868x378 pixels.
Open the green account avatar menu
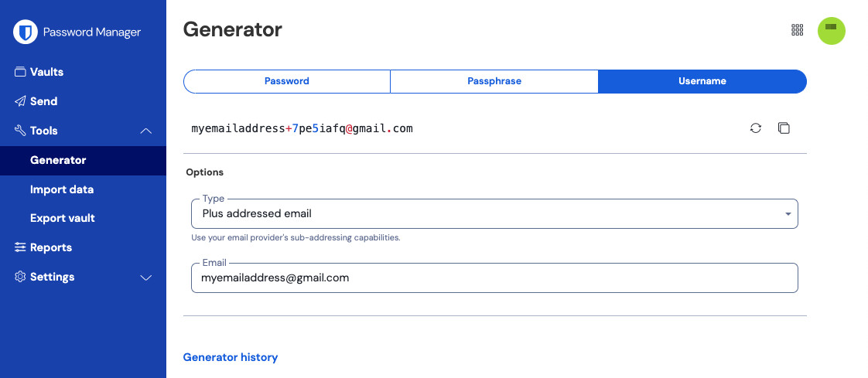pyautogui.click(x=831, y=30)
